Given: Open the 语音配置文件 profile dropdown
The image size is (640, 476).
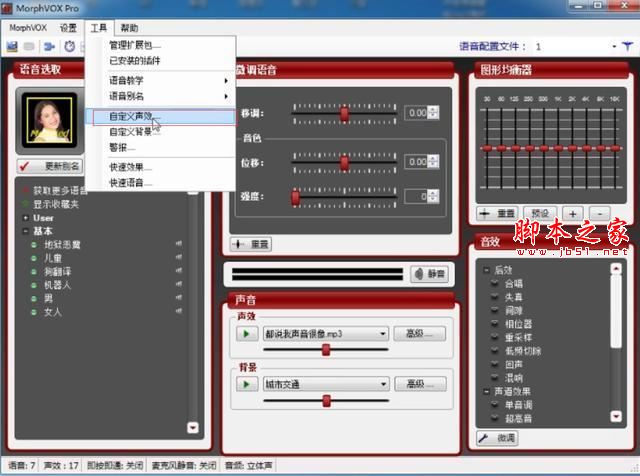Looking at the screenshot, I should 614,47.
